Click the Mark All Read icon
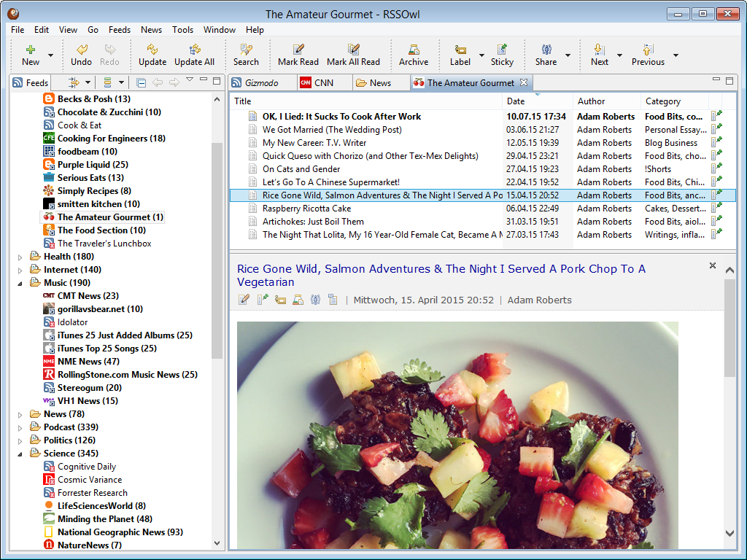 pos(353,50)
